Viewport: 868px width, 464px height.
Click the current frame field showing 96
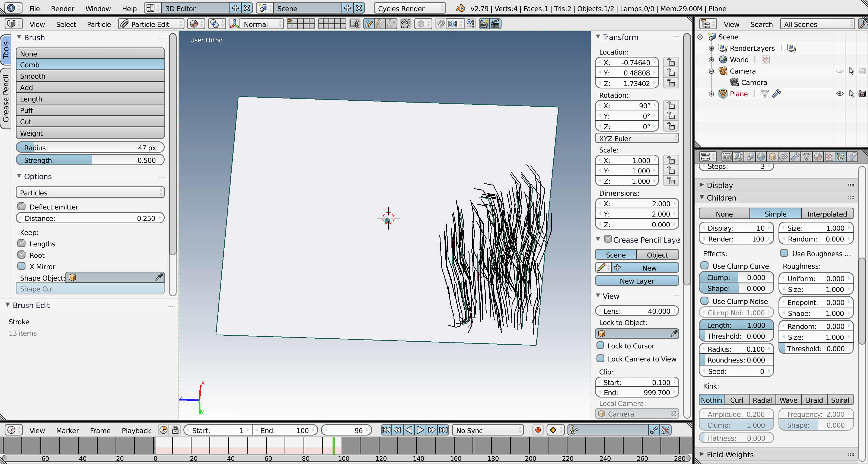tap(346, 430)
